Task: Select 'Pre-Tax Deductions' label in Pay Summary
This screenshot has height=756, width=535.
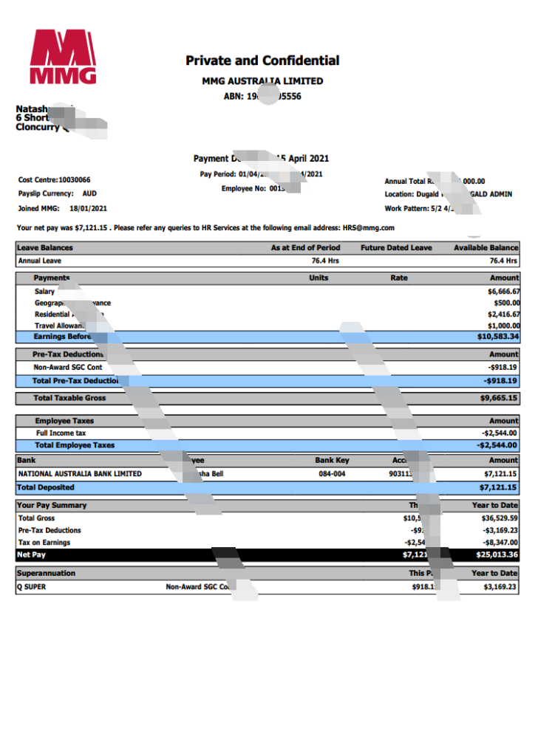Action: (50, 530)
